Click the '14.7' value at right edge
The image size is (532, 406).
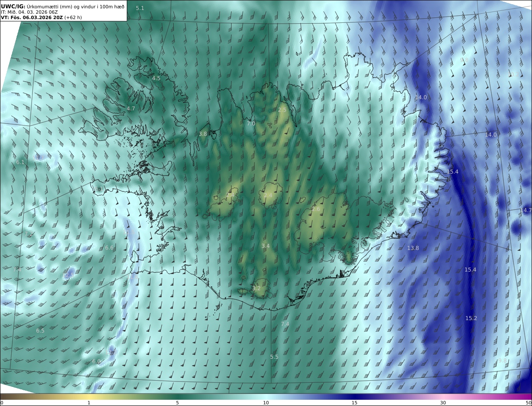(x=526, y=210)
